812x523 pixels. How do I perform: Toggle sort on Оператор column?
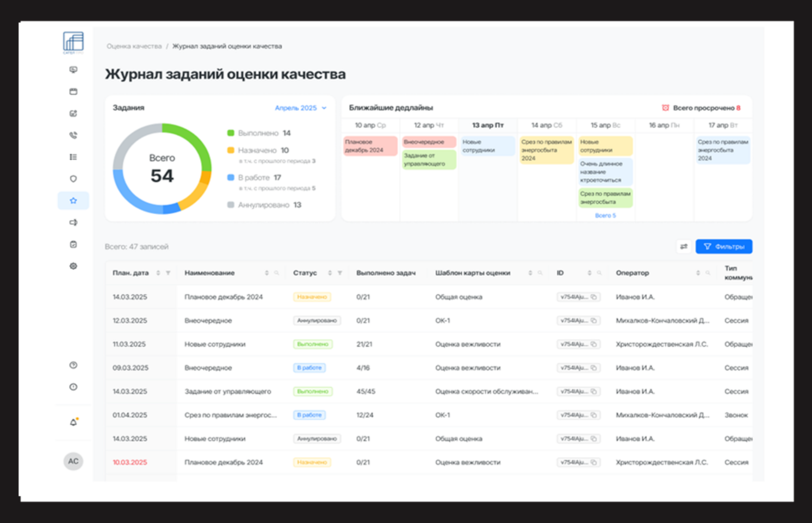click(698, 273)
